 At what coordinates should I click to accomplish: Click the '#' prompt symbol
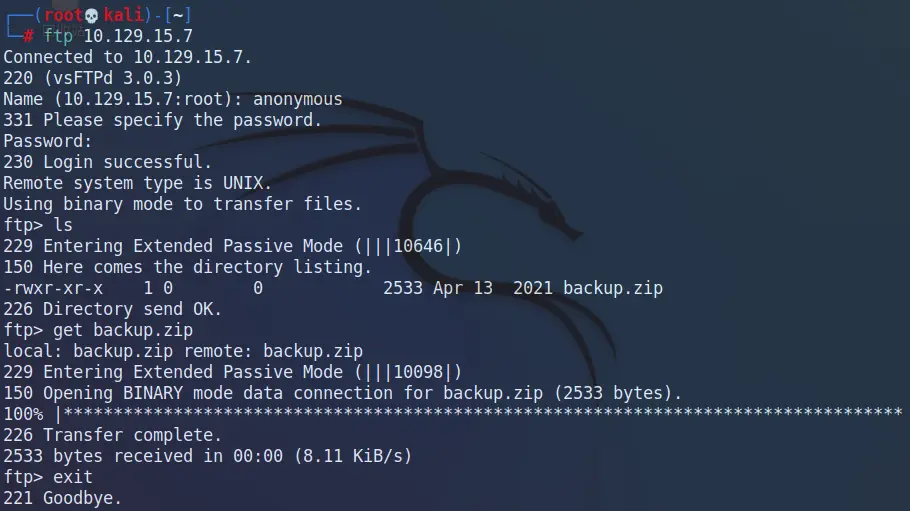(28, 36)
